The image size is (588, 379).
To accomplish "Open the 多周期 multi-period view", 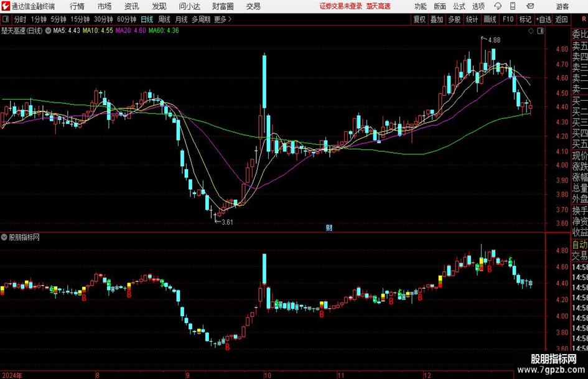I will coord(201,19).
